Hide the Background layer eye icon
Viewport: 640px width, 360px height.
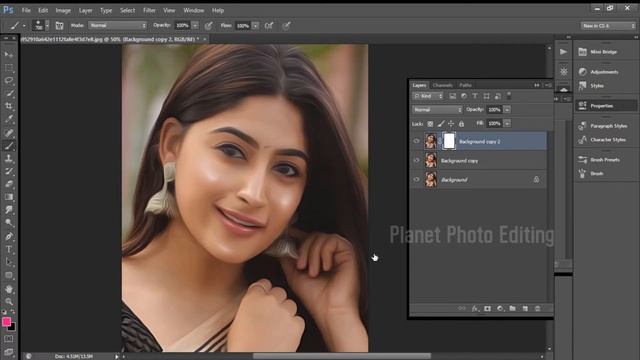click(416, 180)
